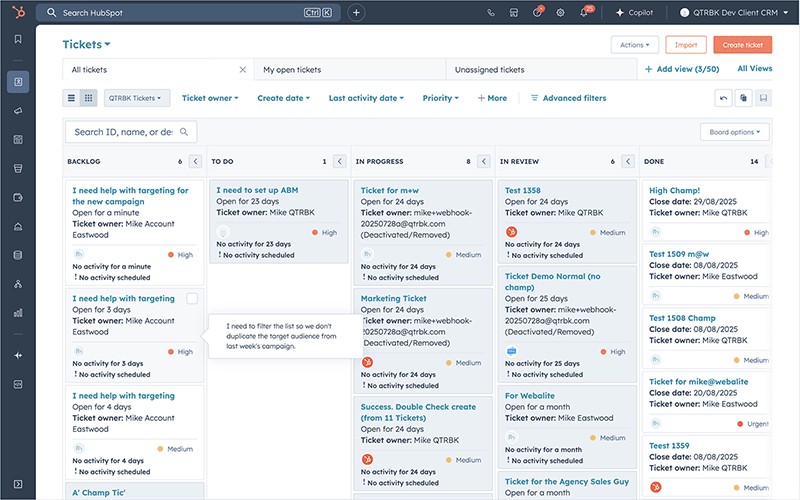Focus the Search ID, name, or description field
The image size is (800, 500).
[131, 132]
